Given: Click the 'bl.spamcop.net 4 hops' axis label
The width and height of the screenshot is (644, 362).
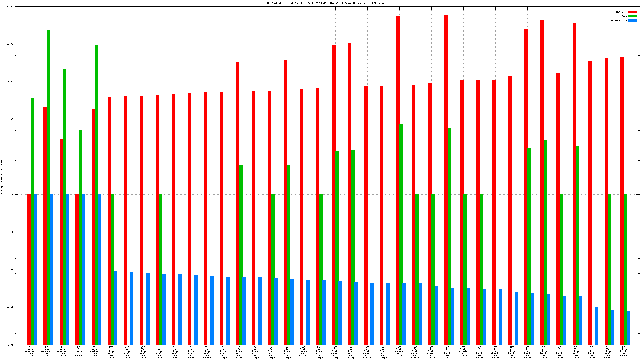Looking at the screenshot, I should (x=79, y=351).
